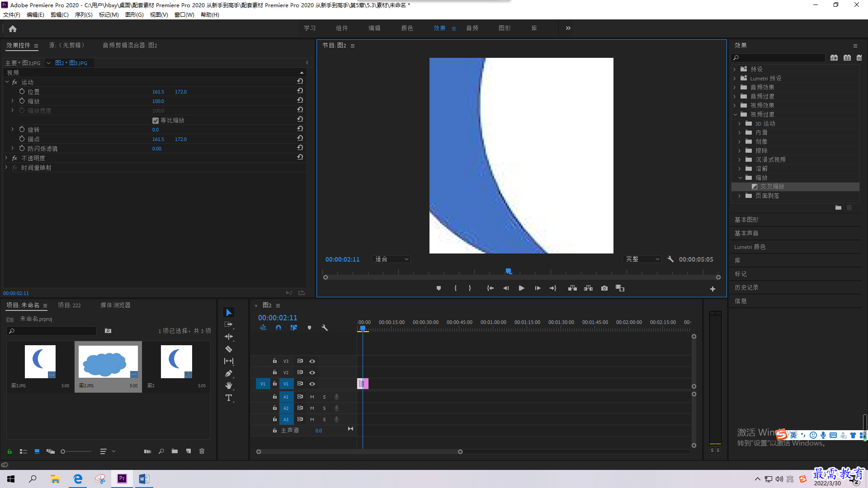Solo audio track A2
This screenshot has height=488, width=868.
324,408
